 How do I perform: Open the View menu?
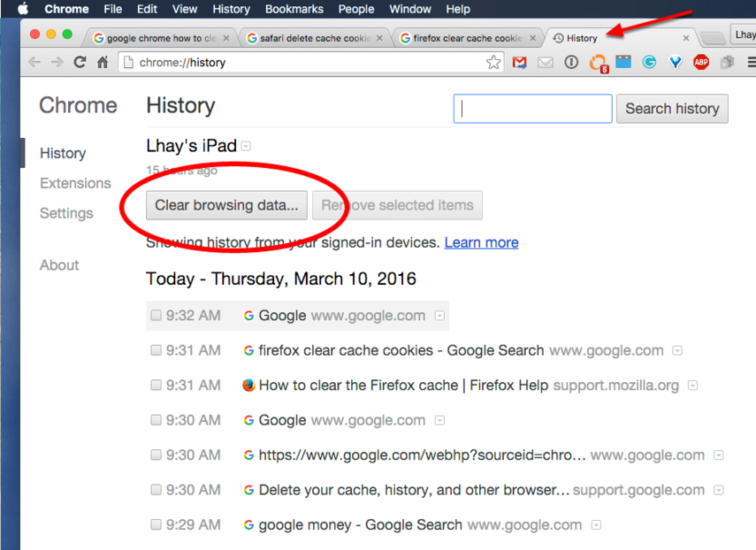tap(185, 9)
